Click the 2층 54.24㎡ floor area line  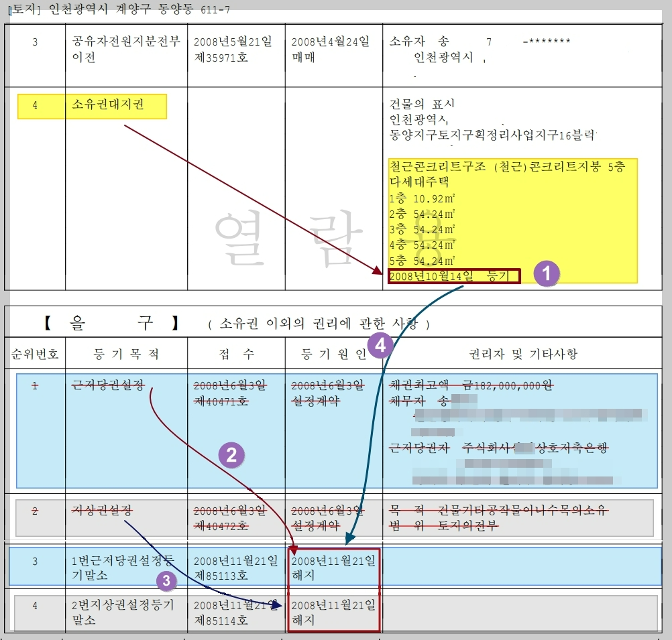422,214
